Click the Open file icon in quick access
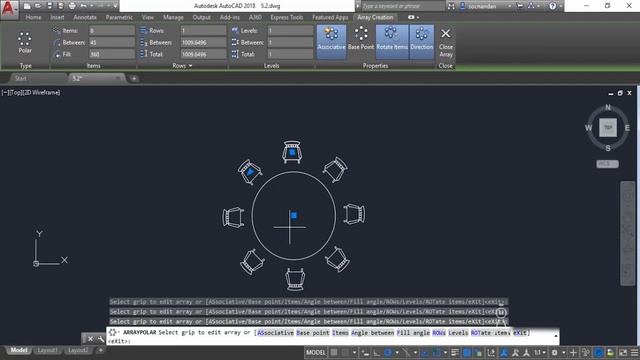 pos(38,6)
